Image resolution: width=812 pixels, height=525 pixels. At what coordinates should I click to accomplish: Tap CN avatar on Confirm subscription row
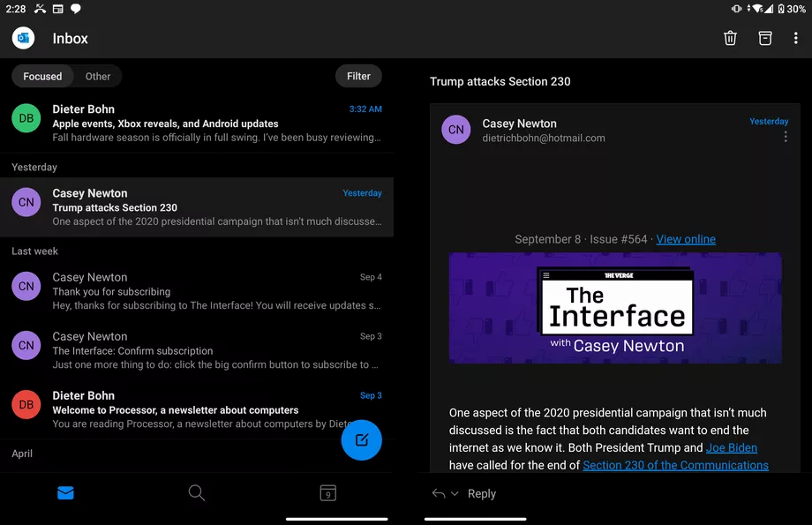(x=26, y=345)
